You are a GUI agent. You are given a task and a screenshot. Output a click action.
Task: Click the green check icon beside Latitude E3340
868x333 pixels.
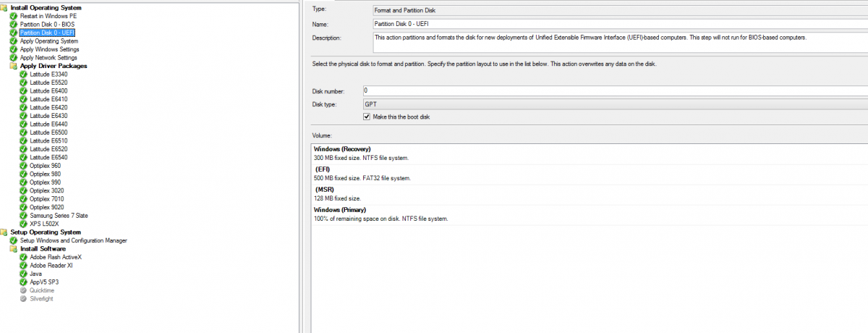[x=23, y=75]
